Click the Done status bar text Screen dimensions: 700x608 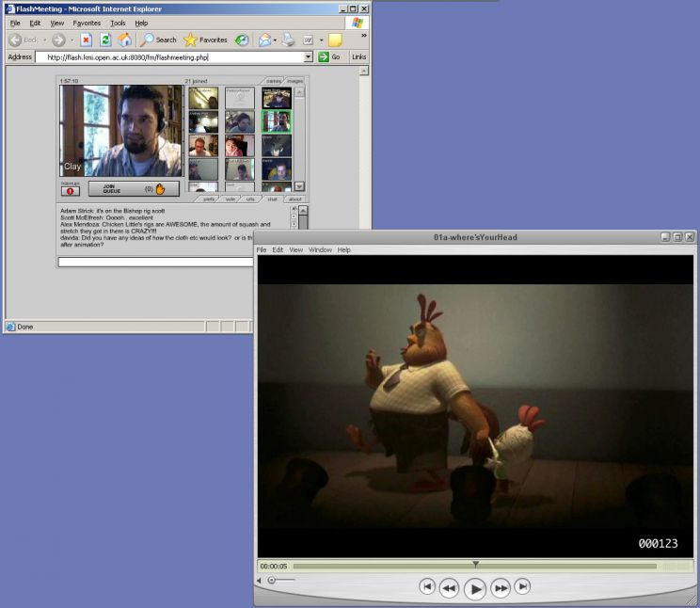25,327
